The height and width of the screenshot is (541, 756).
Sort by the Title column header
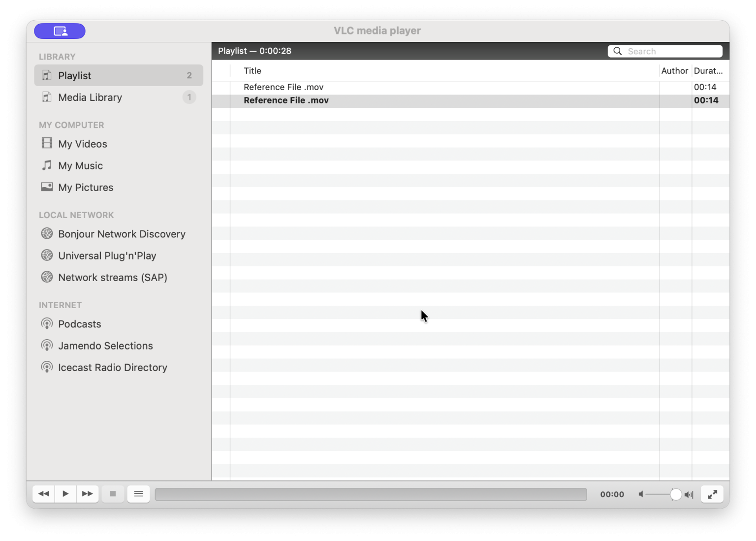[444, 71]
